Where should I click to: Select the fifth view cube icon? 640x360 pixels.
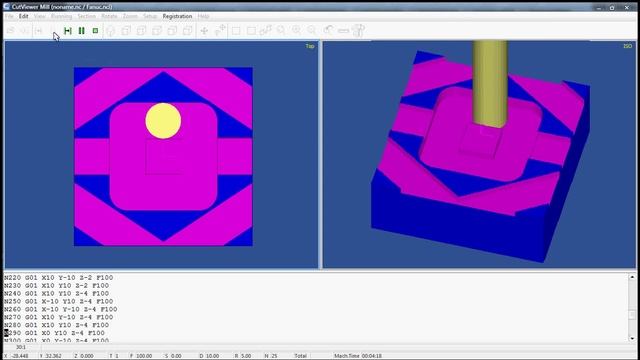click(x=172, y=31)
